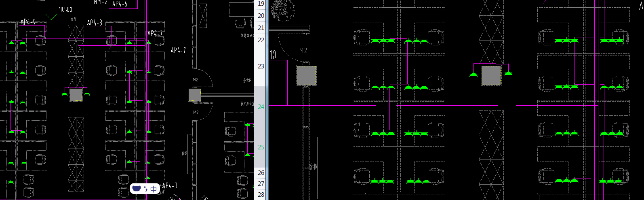Select the grey column between the two M2 doors
The height and width of the screenshot is (200, 644).
194,95
